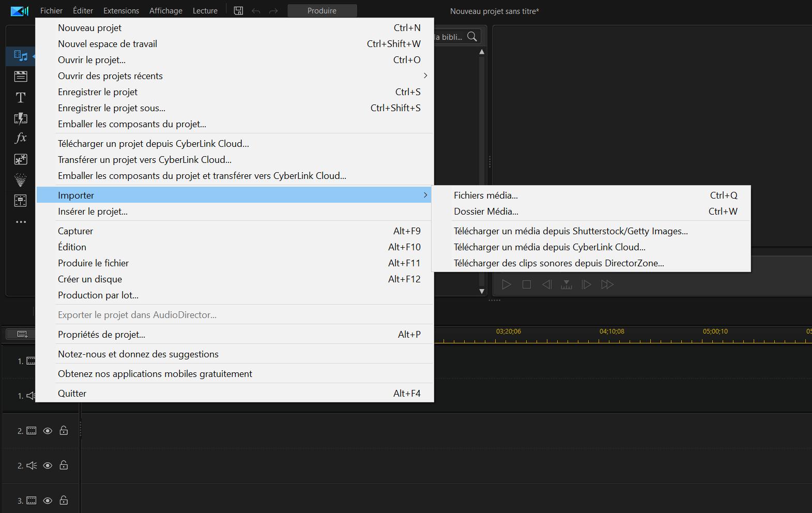The height and width of the screenshot is (513, 812).
Task: Click the fast forward button
Action: (x=607, y=284)
